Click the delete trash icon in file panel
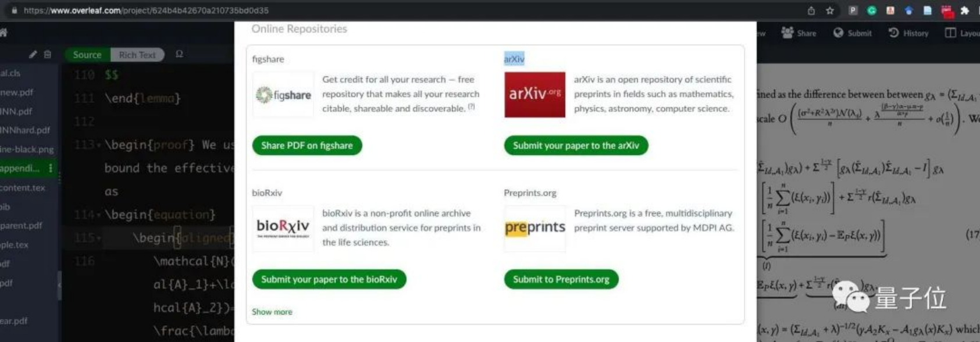Image resolution: width=980 pixels, height=342 pixels. (x=48, y=54)
